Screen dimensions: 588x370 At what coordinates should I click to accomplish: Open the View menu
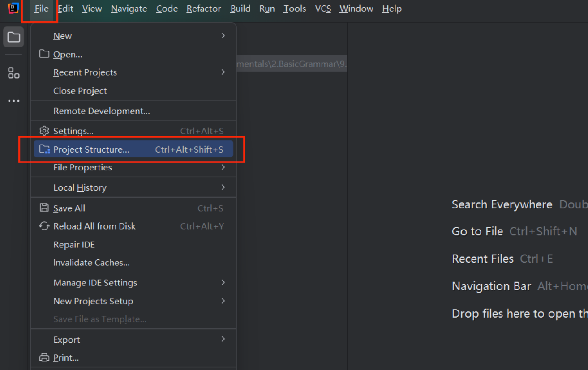92,9
